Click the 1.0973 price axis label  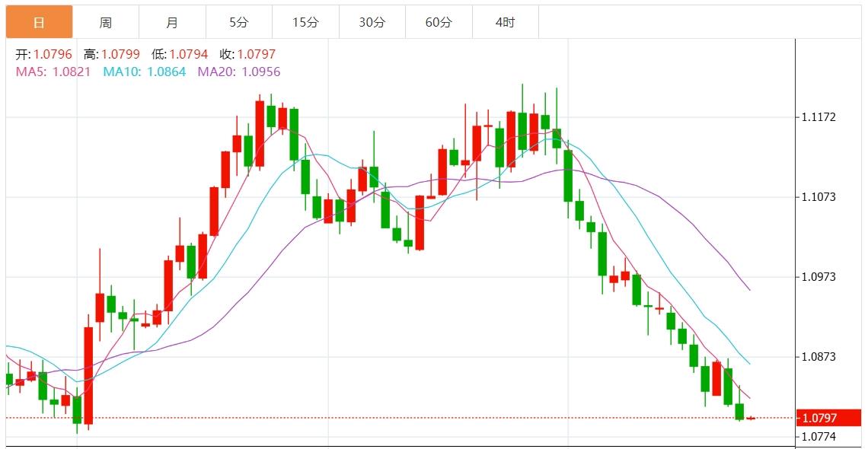pyautogui.click(x=819, y=277)
